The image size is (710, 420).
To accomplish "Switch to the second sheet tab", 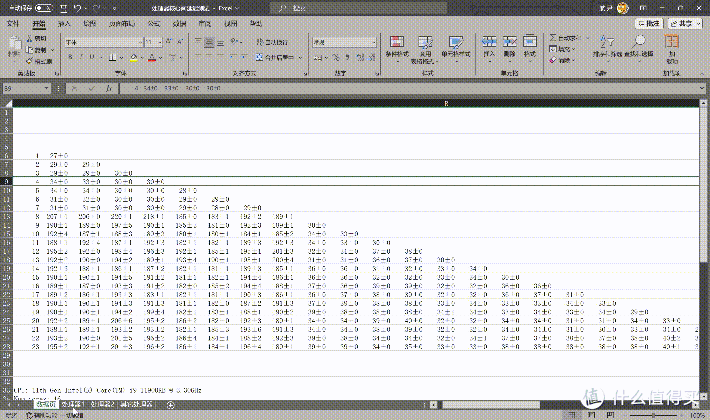I will (x=73, y=404).
